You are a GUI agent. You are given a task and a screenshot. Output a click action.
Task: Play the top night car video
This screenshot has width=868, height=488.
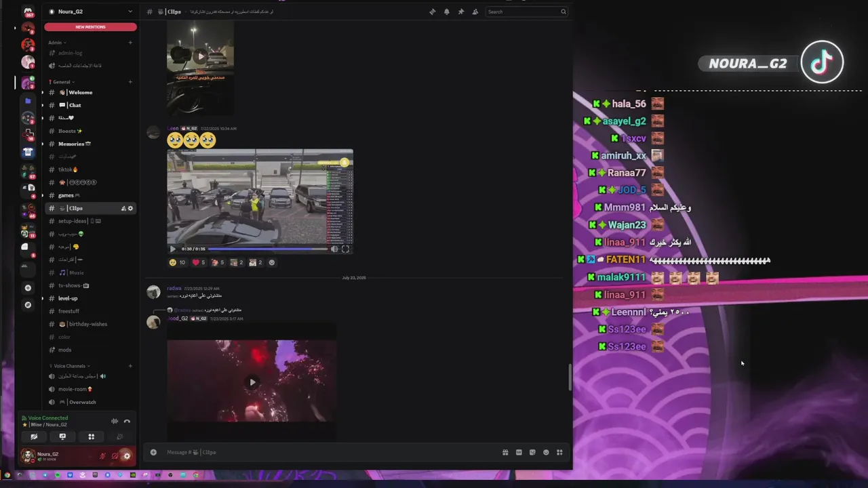click(200, 56)
